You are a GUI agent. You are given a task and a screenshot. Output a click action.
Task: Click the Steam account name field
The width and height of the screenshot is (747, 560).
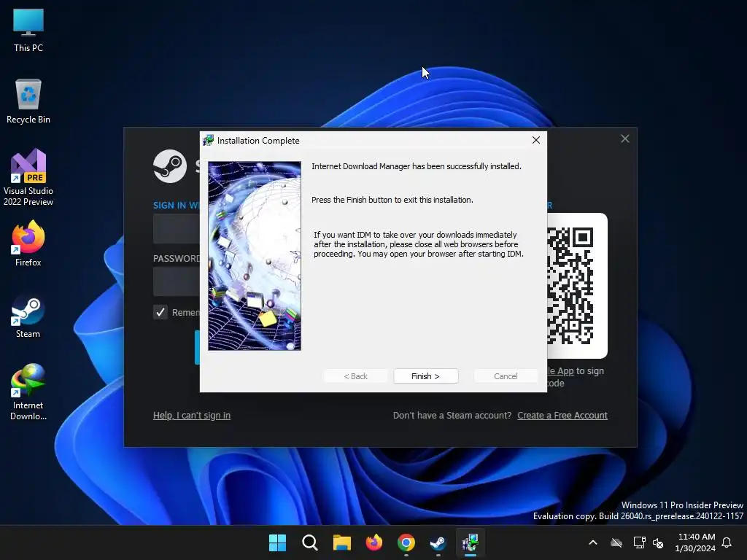click(x=177, y=228)
